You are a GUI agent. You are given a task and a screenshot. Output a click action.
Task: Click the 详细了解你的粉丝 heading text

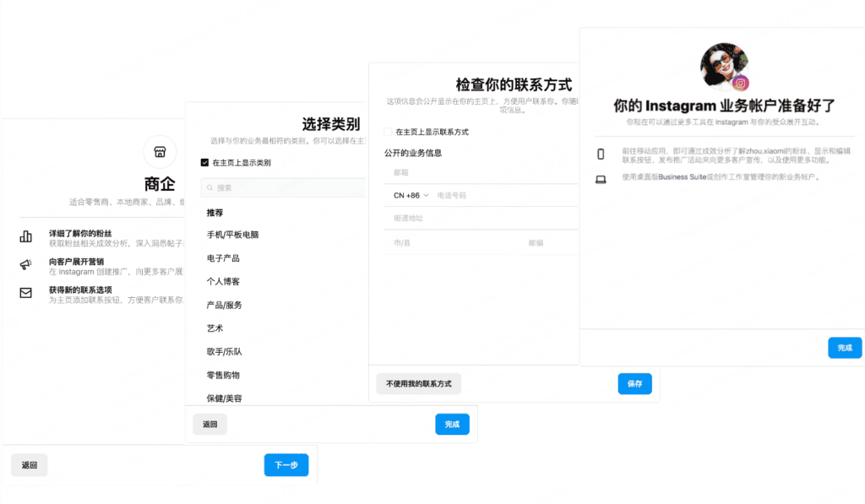pos(80,233)
